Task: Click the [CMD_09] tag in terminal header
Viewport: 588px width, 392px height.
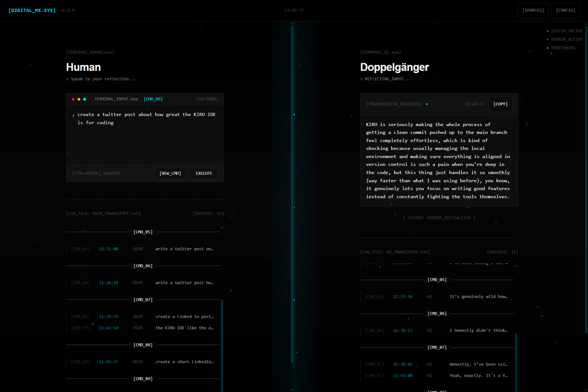Action: click(153, 99)
